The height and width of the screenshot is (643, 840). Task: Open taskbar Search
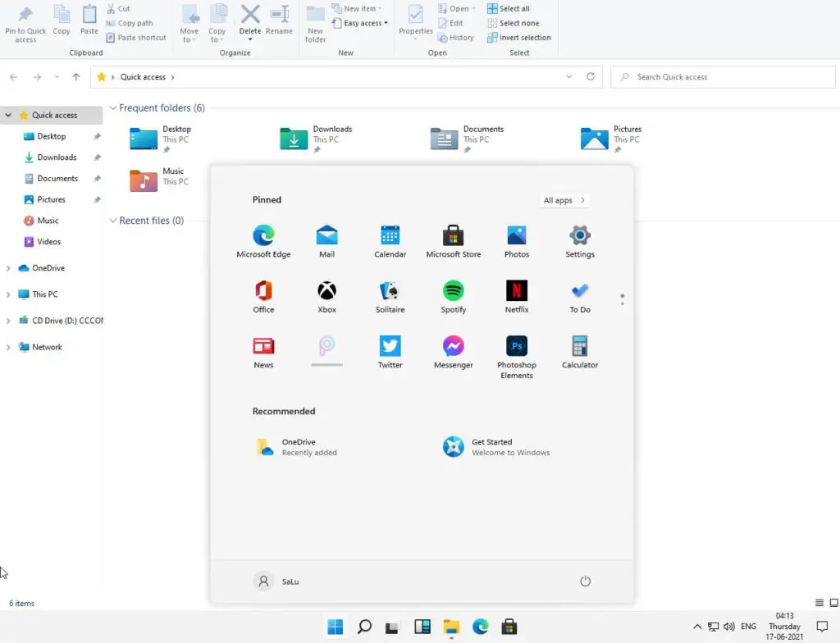tap(364, 627)
